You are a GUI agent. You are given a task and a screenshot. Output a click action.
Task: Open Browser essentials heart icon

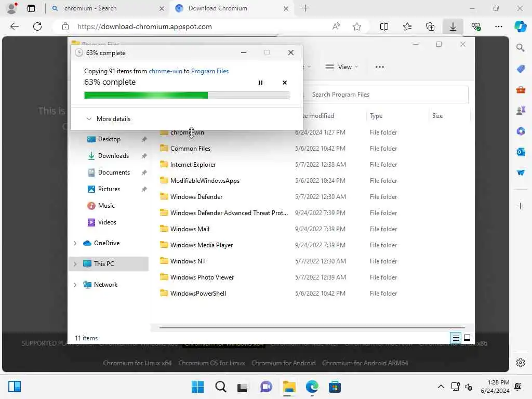coord(476,26)
